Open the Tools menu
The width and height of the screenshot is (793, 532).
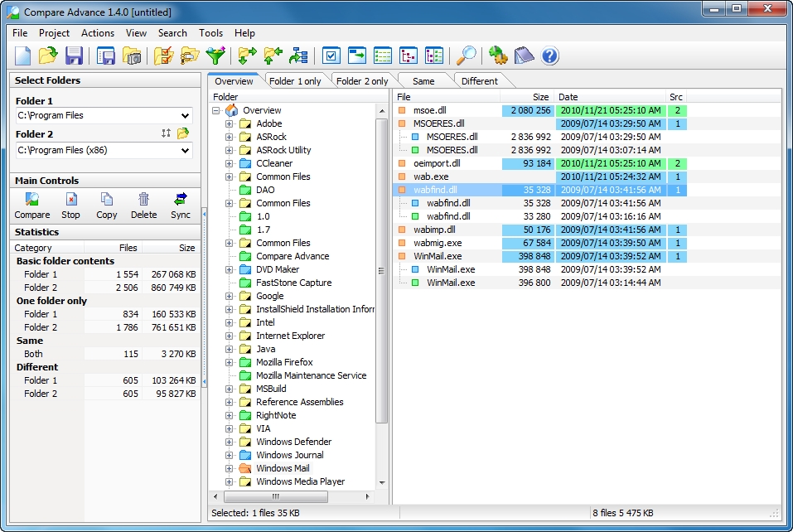[x=211, y=33]
